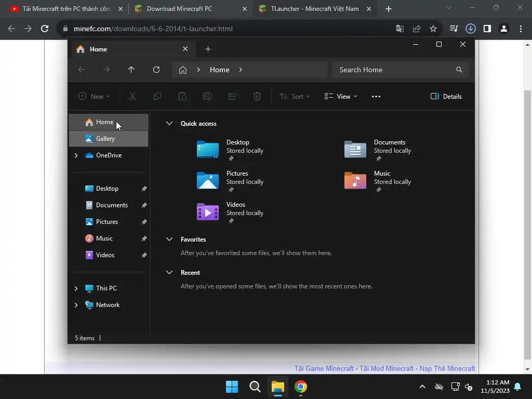Open pinned Videos in the sidebar

[x=109, y=255]
